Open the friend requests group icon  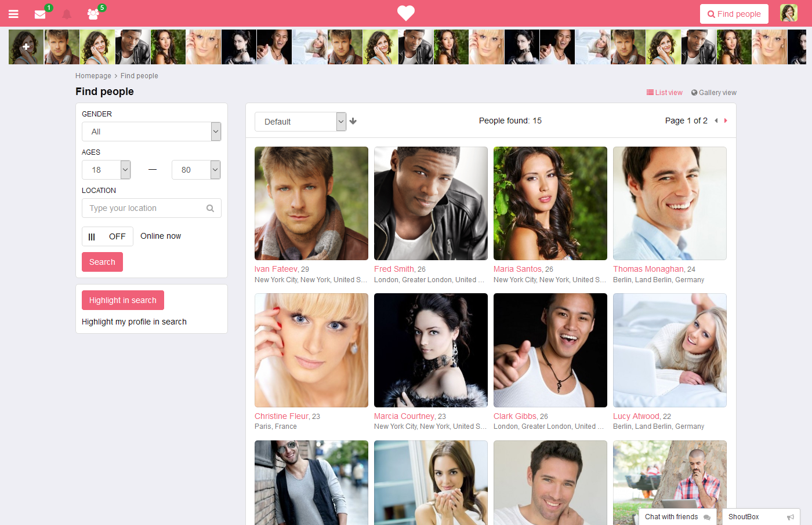[93, 14]
